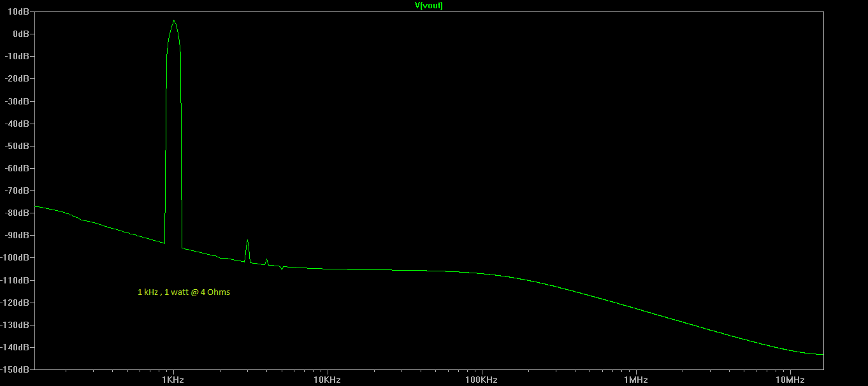The width and height of the screenshot is (868, 386).
Task: Click the -70dB axis label
Action: (x=18, y=190)
